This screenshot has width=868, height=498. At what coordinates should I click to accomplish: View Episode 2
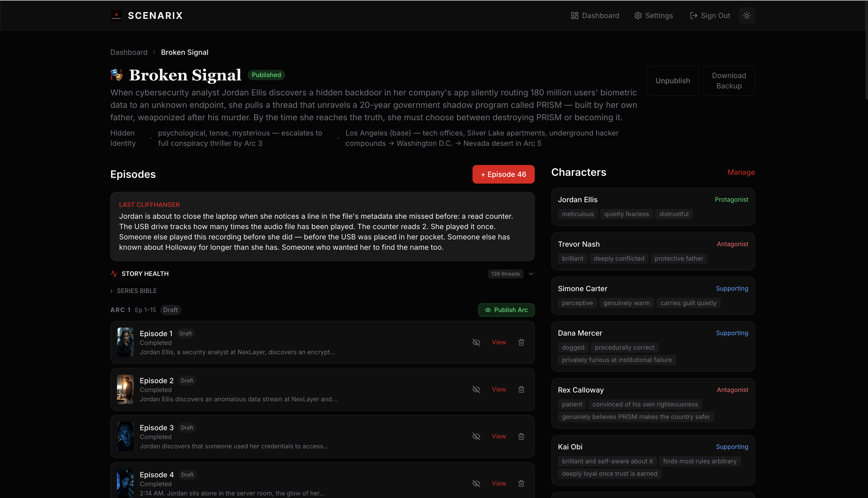499,389
